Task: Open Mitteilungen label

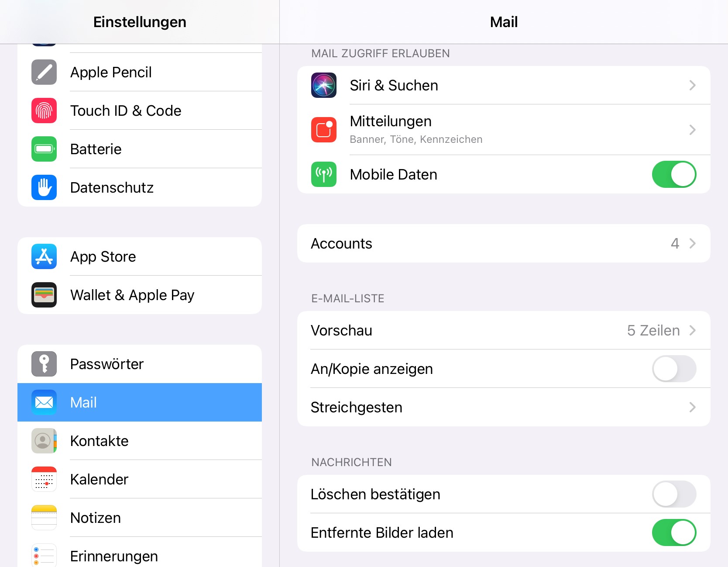Action: tap(391, 121)
